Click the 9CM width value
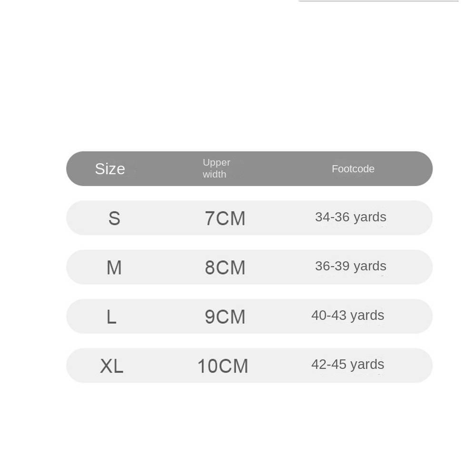The height and width of the screenshot is (476, 476). pos(225,317)
